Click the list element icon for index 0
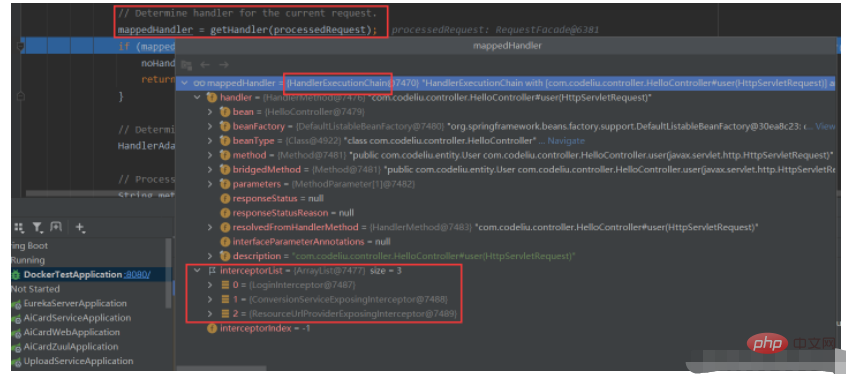 click(x=225, y=285)
